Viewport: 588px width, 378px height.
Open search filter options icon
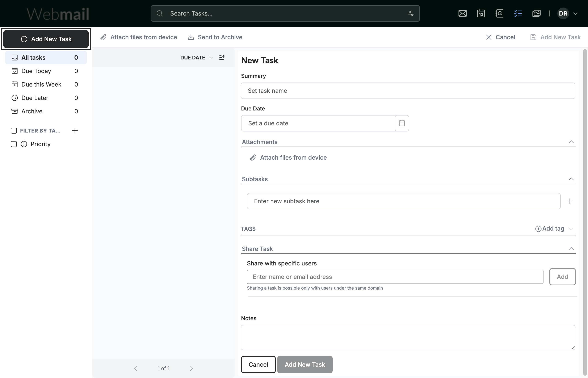tap(411, 13)
